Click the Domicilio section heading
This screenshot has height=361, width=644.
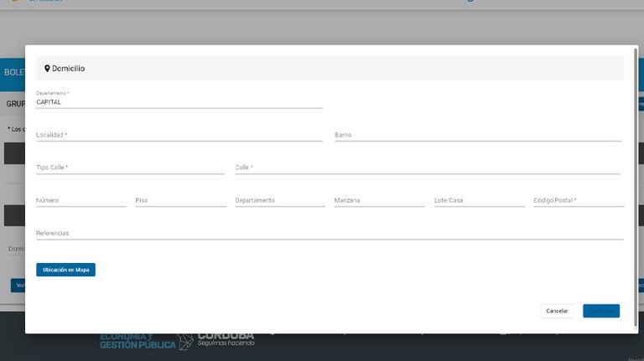(68, 69)
